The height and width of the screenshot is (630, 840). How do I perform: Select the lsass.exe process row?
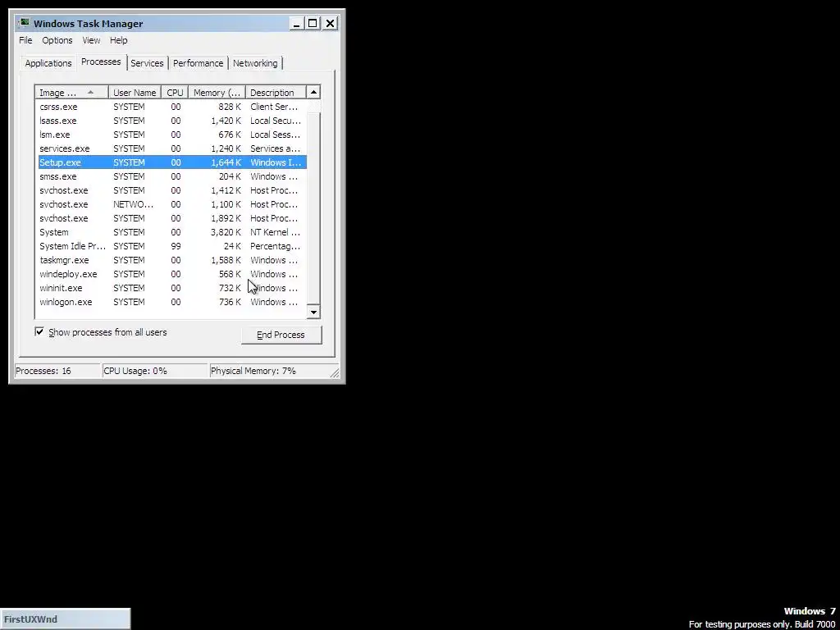pyautogui.click(x=172, y=121)
